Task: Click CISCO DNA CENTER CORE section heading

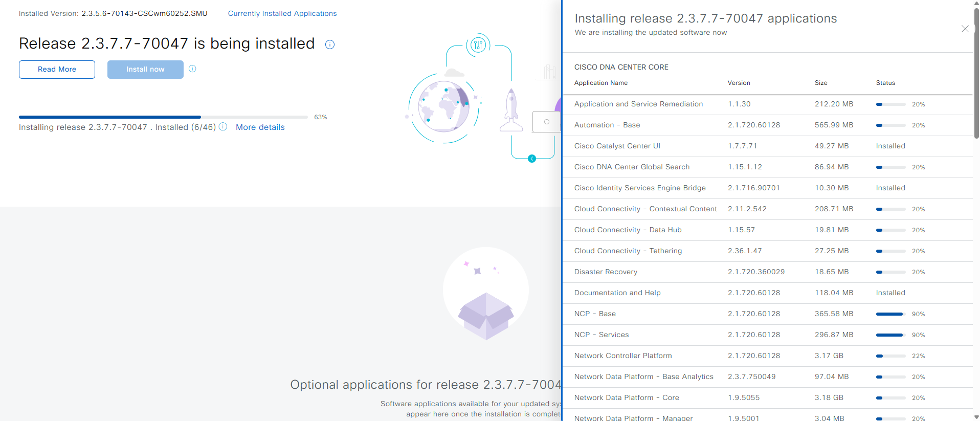Action: (621, 67)
